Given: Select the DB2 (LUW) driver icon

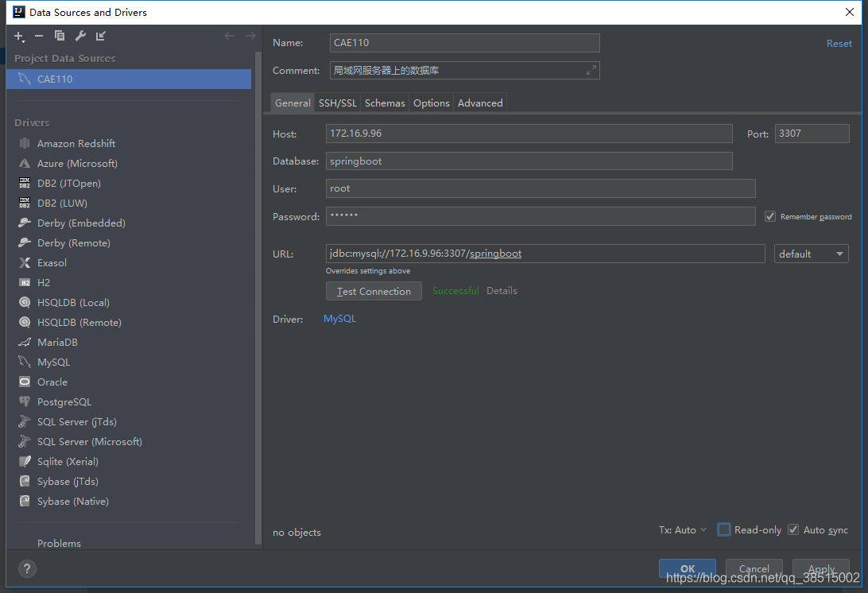Looking at the screenshot, I should pyautogui.click(x=25, y=203).
